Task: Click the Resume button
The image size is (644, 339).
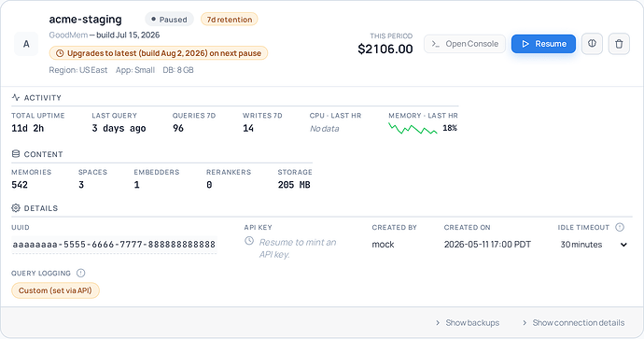Action: point(543,44)
